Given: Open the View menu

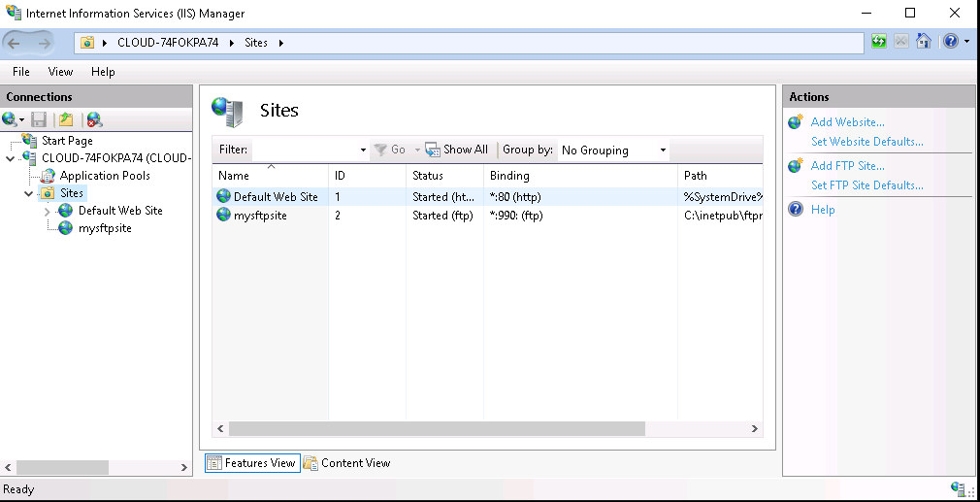Looking at the screenshot, I should click(60, 72).
